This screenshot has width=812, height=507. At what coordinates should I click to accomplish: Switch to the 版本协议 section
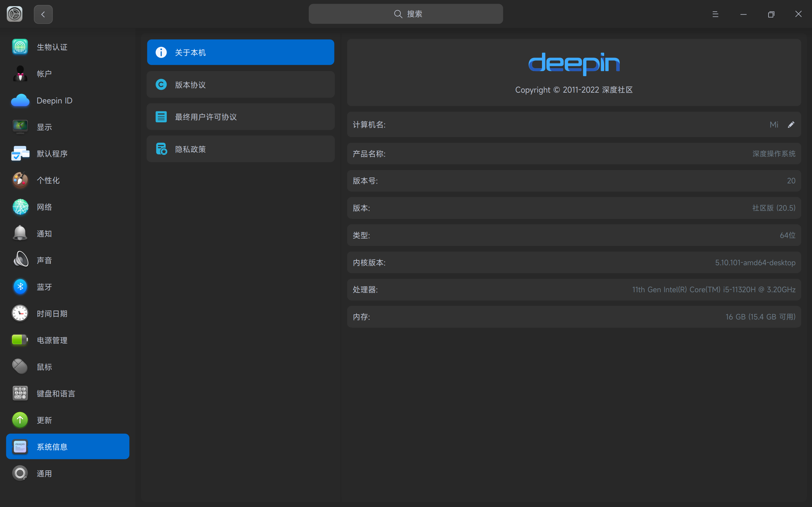(x=240, y=84)
